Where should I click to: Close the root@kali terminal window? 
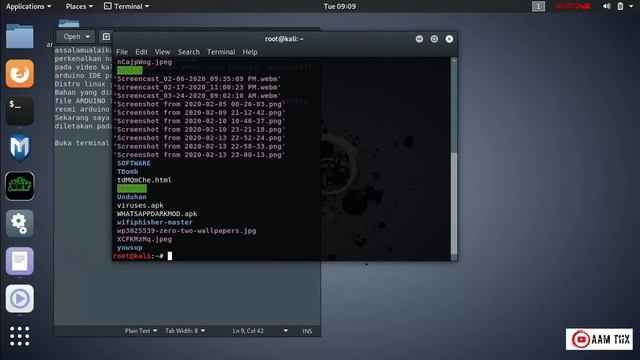tap(449, 39)
